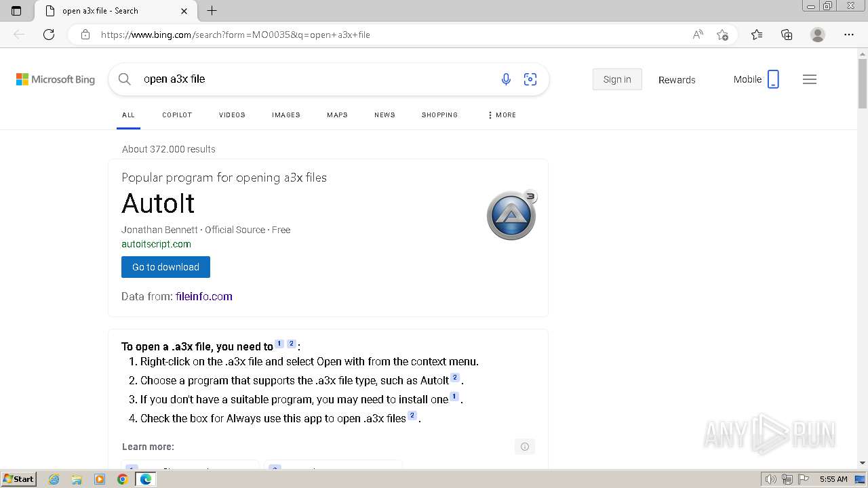Open browser Collections
Image resolution: width=868 pixels, height=488 pixels.
tap(787, 35)
